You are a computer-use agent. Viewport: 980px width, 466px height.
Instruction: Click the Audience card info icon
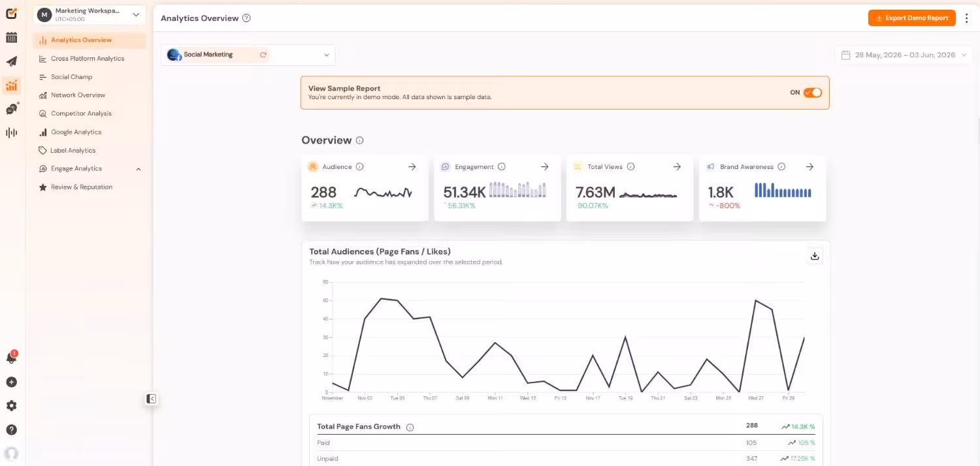(x=359, y=167)
